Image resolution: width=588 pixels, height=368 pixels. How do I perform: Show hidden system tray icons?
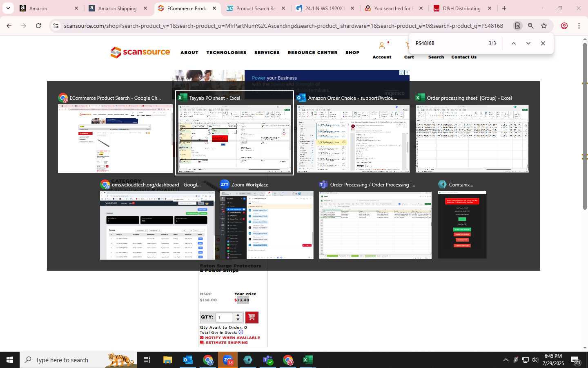pos(506,360)
